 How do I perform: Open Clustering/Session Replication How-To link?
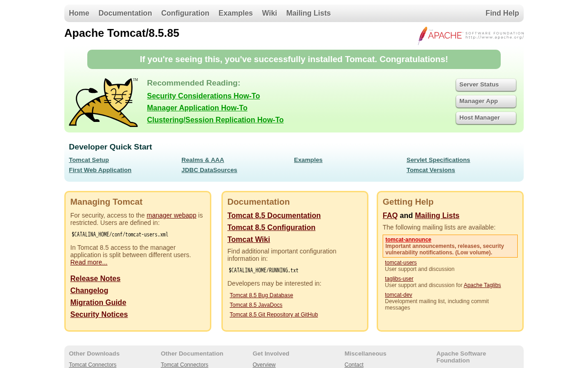pyautogui.click(x=215, y=120)
